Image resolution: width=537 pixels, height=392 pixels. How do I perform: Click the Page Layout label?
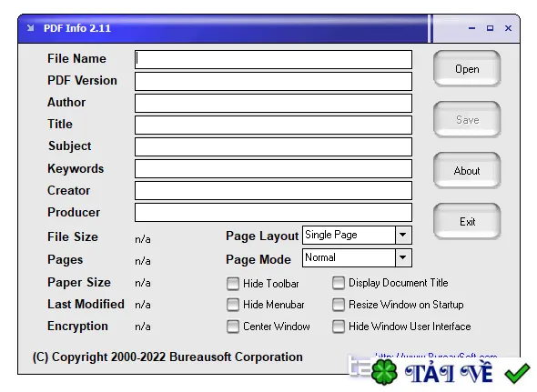click(x=262, y=236)
